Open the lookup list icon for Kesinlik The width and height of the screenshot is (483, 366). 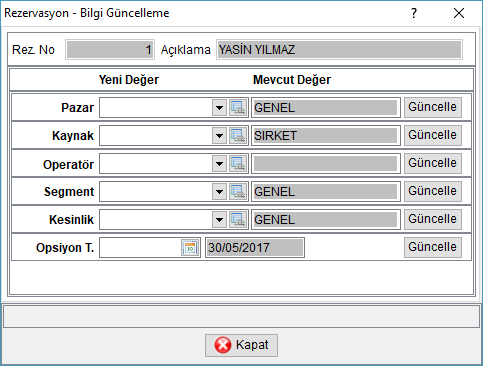(238, 220)
